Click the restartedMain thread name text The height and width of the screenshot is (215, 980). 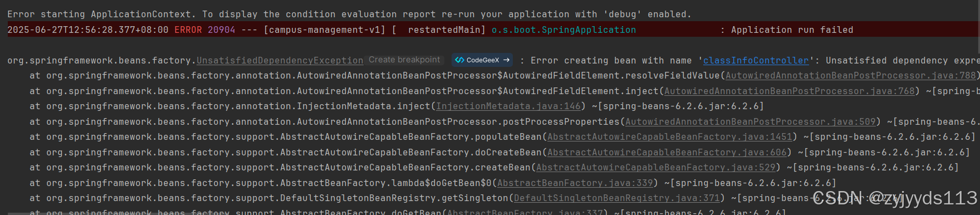(x=444, y=30)
